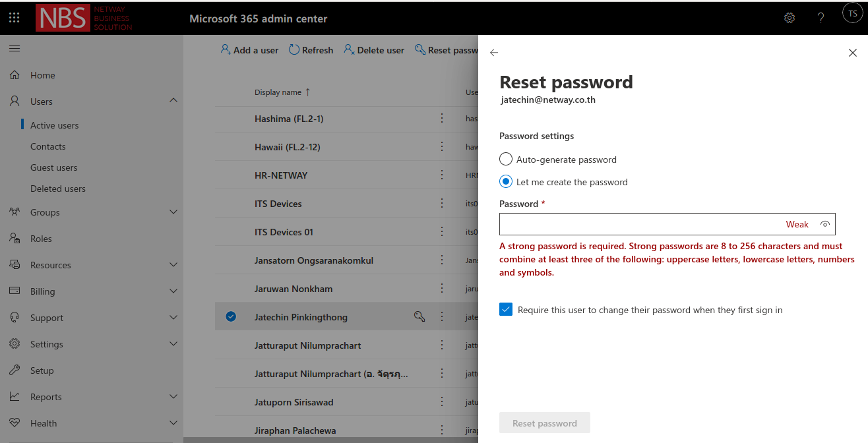Screen dimensions: 868x443
Task: Select Let me create the password
Action: pyautogui.click(x=506, y=182)
